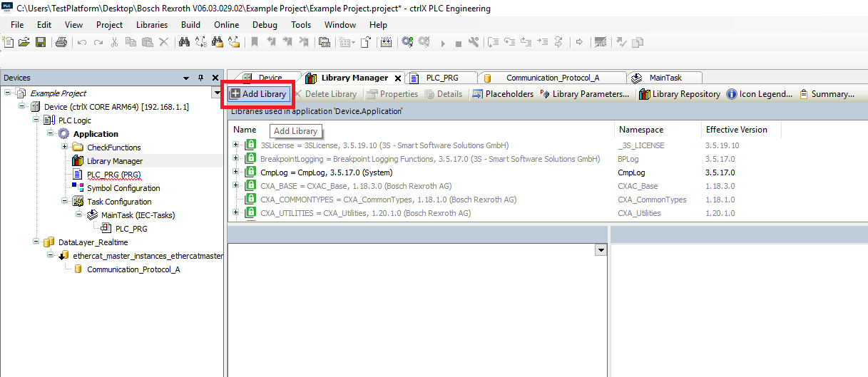868x377 pixels.
Task: Open Library Parameters
Action: (585, 94)
